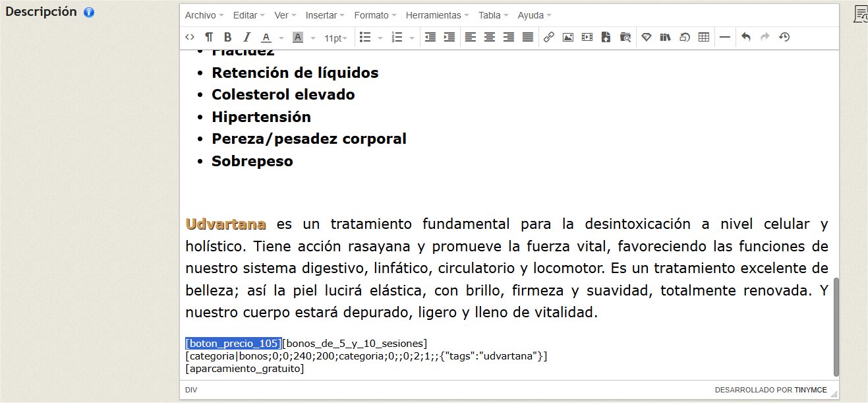Insert a media video
This screenshot has width=868, height=403.
point(587,38)
